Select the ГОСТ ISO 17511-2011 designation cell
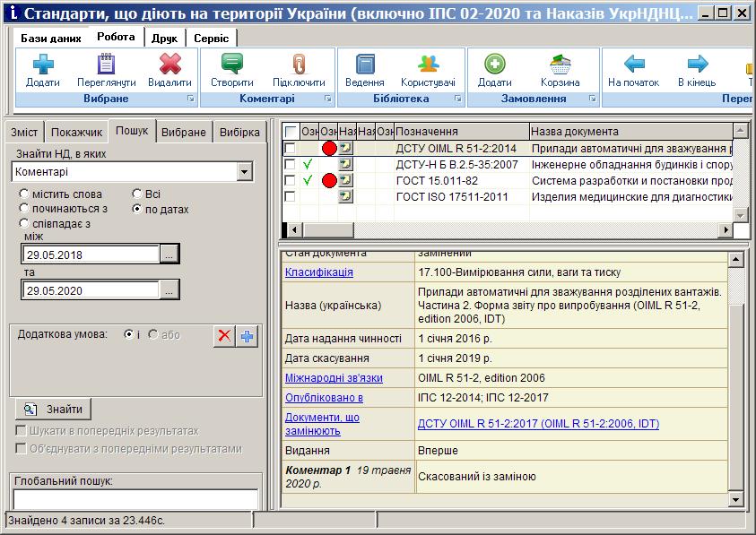The image size is (756, 535). [462, 196]
